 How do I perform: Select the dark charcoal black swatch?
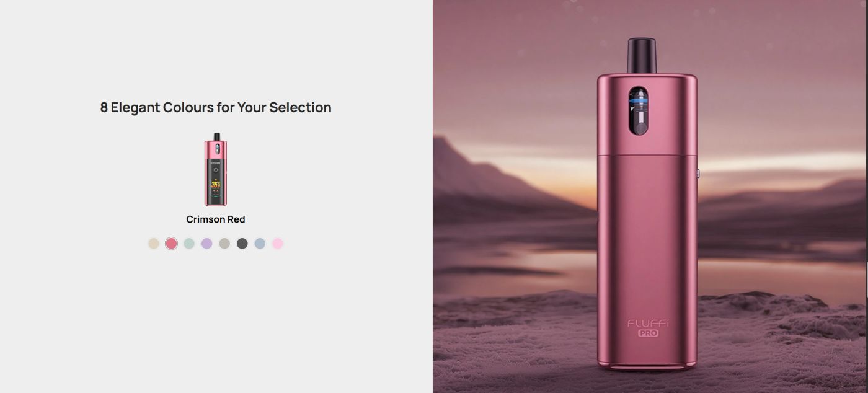(242, 244)
